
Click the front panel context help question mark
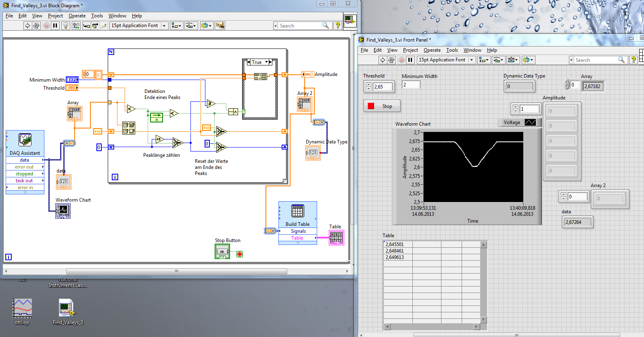coord(634,60)
